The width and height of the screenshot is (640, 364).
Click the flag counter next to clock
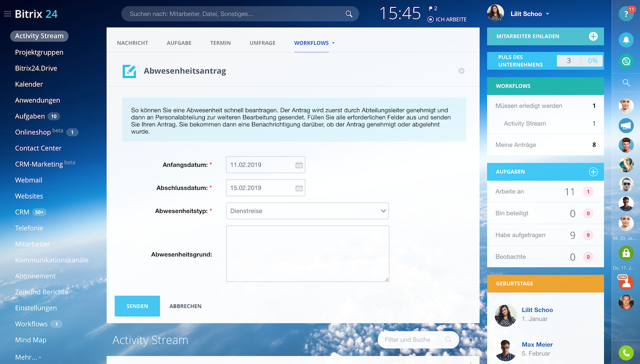433,8
